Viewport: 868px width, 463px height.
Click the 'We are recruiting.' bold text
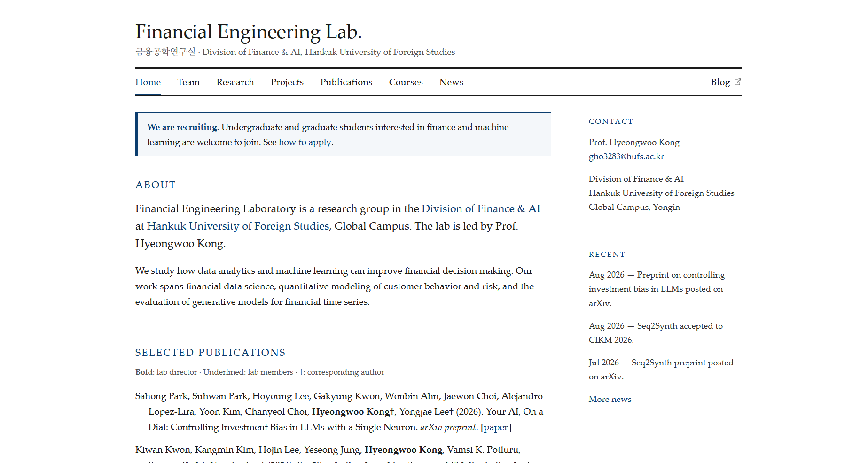point(183,127)
